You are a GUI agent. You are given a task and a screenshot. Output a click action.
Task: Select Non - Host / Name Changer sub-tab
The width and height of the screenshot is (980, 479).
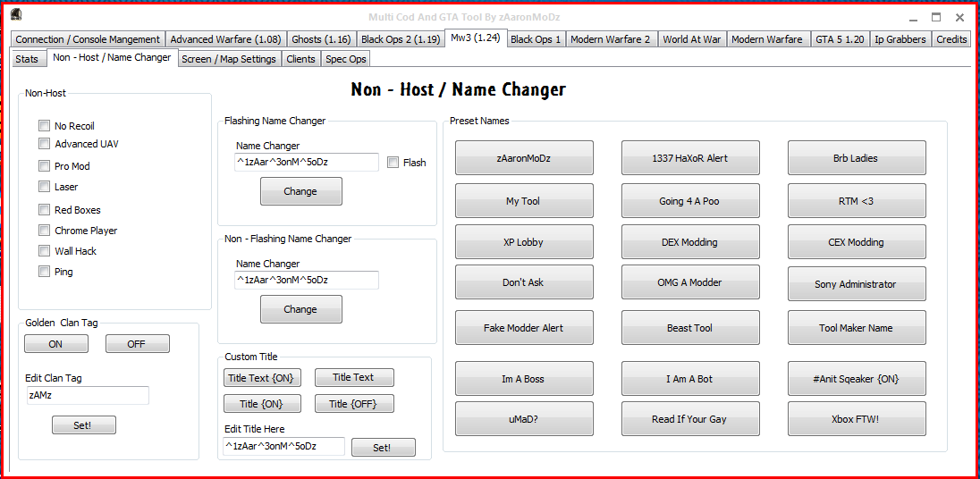(112, 57)
